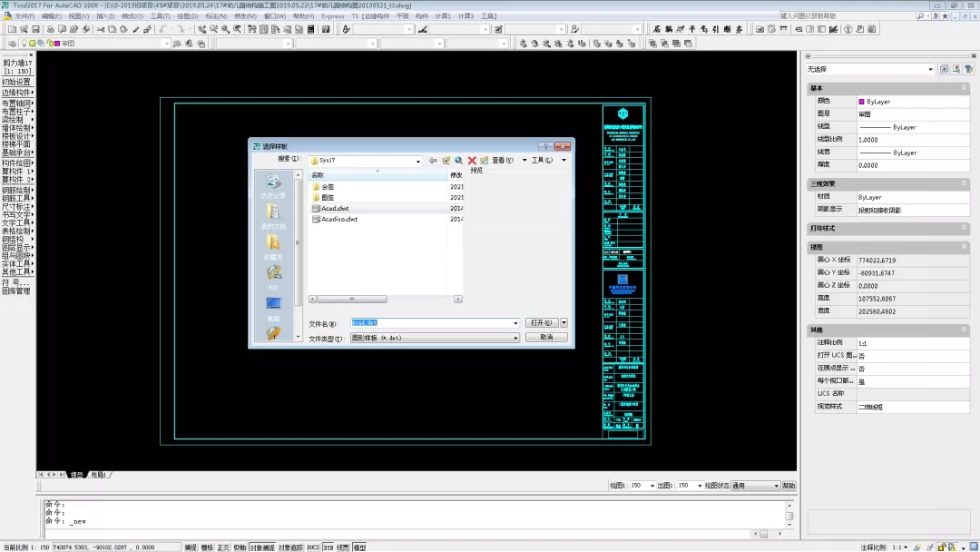Open the 格式(O) menu
Image resolution: width=980 pixels, height=552 pixels.
[132, 16]
